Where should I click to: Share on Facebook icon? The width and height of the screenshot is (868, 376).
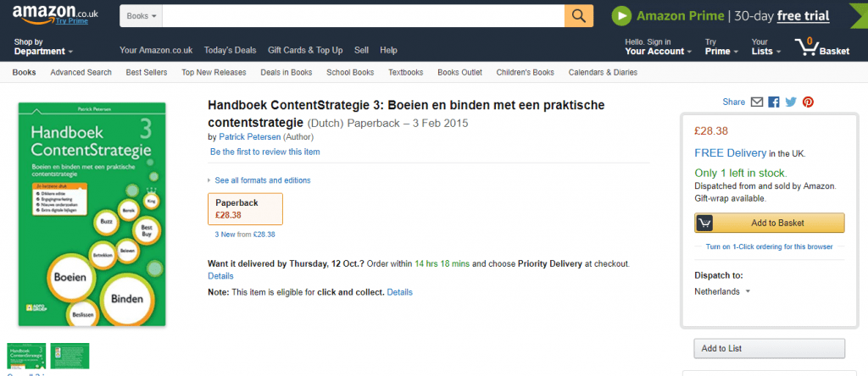click(x=774, y=102)
